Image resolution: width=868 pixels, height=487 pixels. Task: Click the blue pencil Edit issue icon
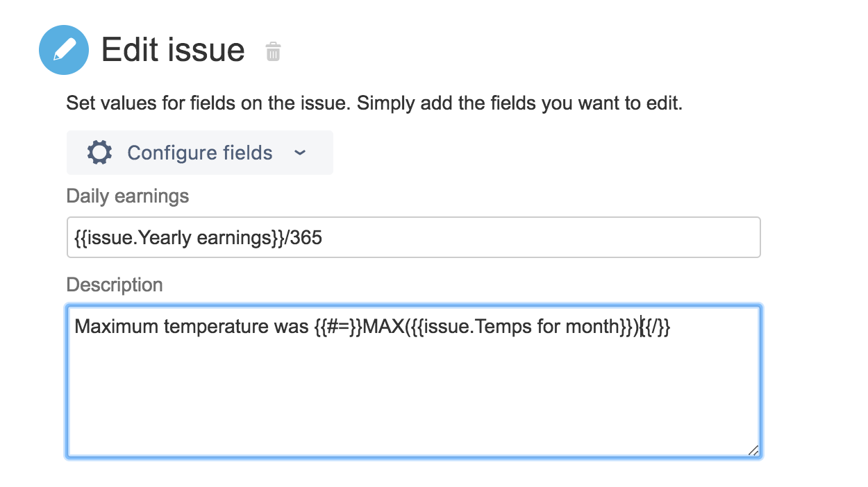point(64,50)
